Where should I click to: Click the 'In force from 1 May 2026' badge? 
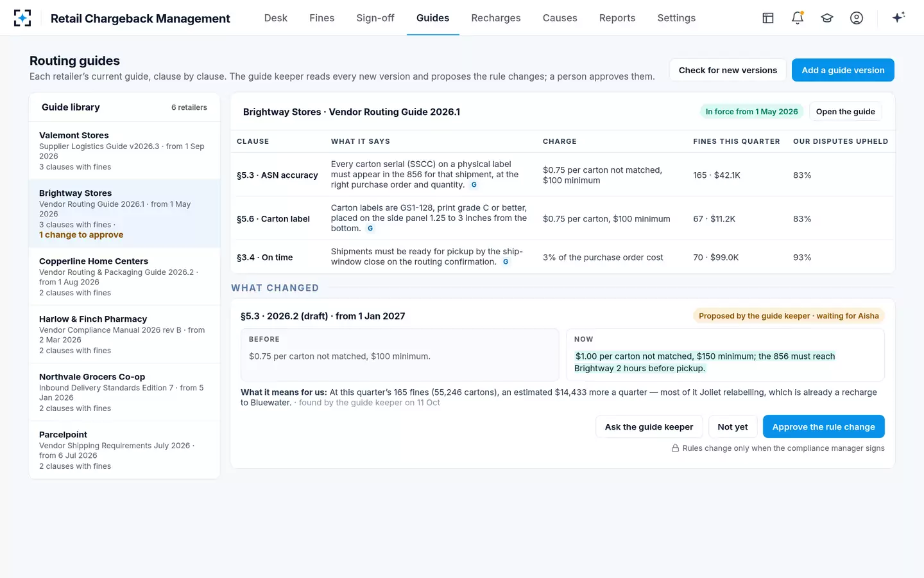(752, 112)
